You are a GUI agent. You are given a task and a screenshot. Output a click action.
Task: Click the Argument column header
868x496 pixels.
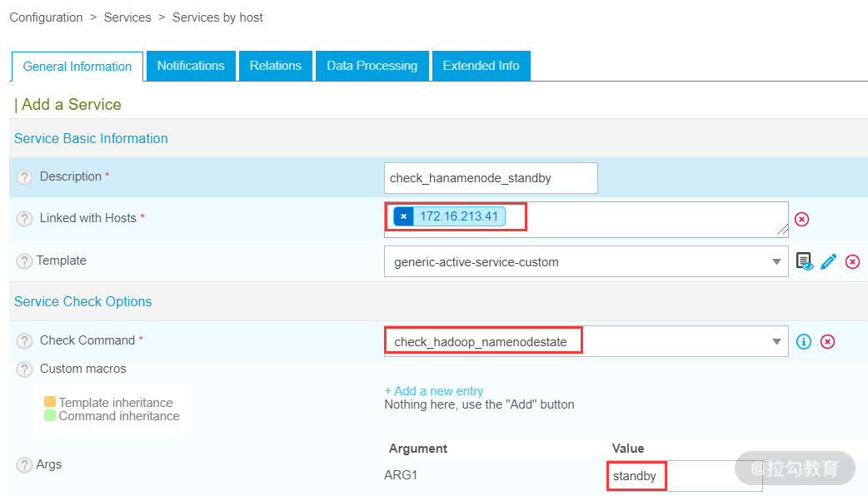point(418,449)
